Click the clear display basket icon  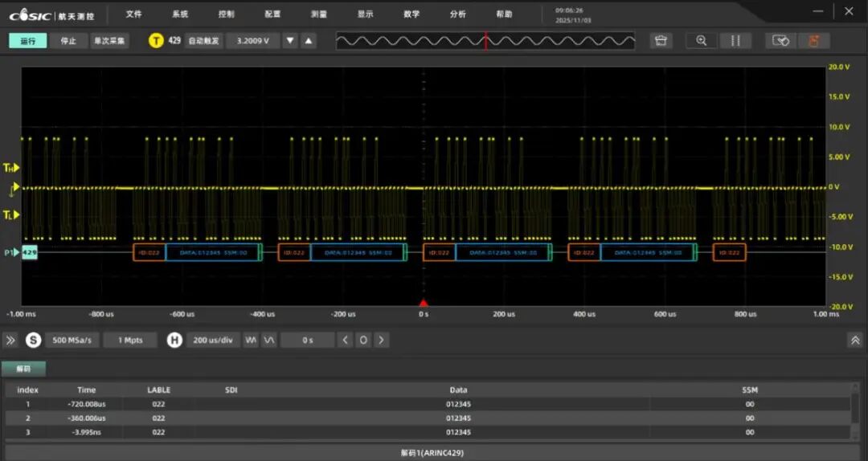point(661,41)
